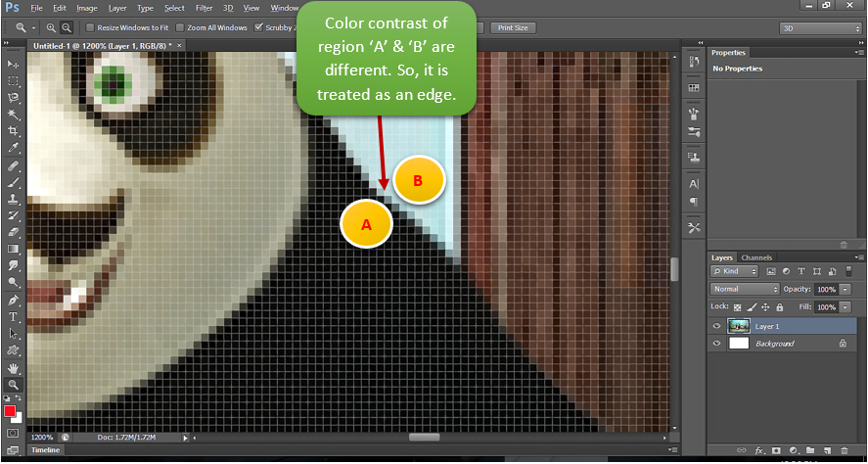The width and height of the screenshot is (868, 464).
Task: Open the Layers panel menu
Action: 860,257
